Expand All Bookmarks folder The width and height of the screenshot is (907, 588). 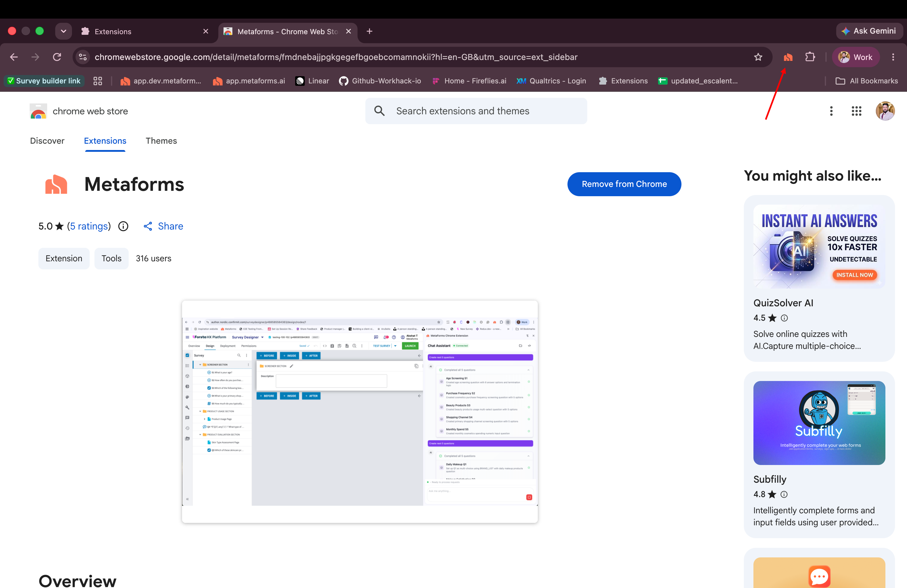click(x=866, y=81)
